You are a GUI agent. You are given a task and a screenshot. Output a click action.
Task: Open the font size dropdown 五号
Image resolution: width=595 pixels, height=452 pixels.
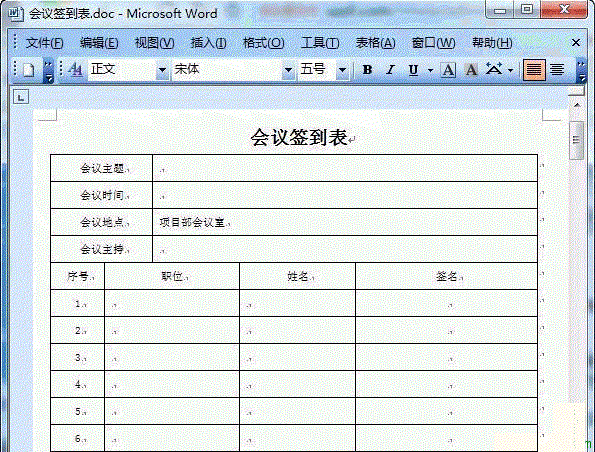point(323,70)
